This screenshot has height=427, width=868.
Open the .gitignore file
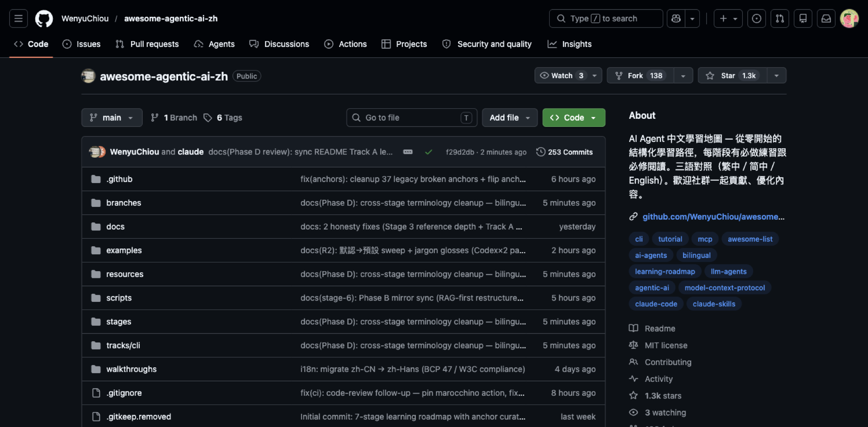tap(124, 393)
